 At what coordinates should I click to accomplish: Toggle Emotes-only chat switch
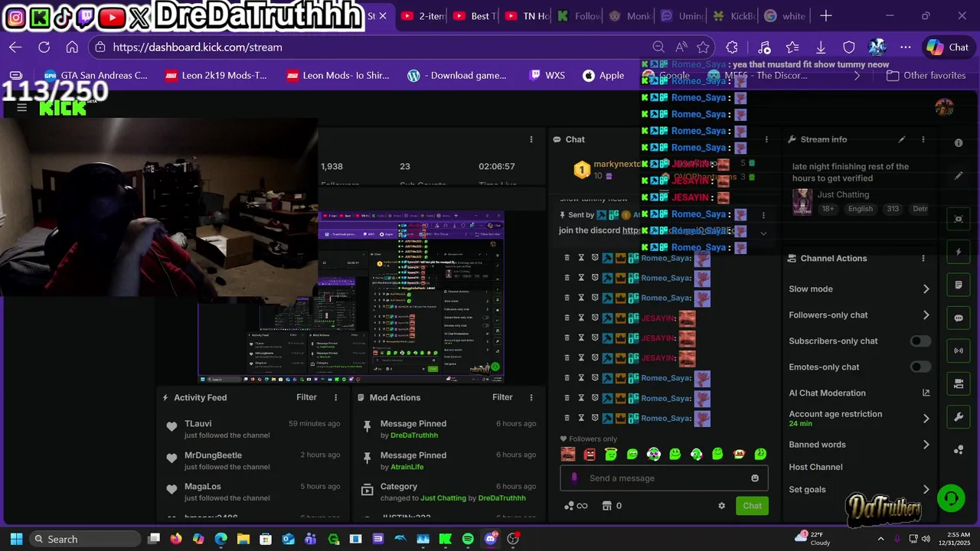coord(920,367)
